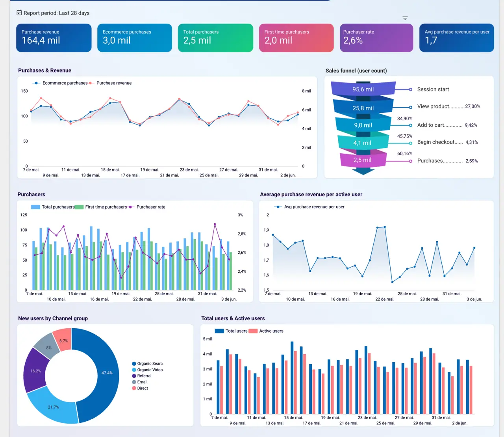Select the Ecommerce purchases scorecard
The height and width of the screenshot is (437, 504).
click(x=135, y=38)
